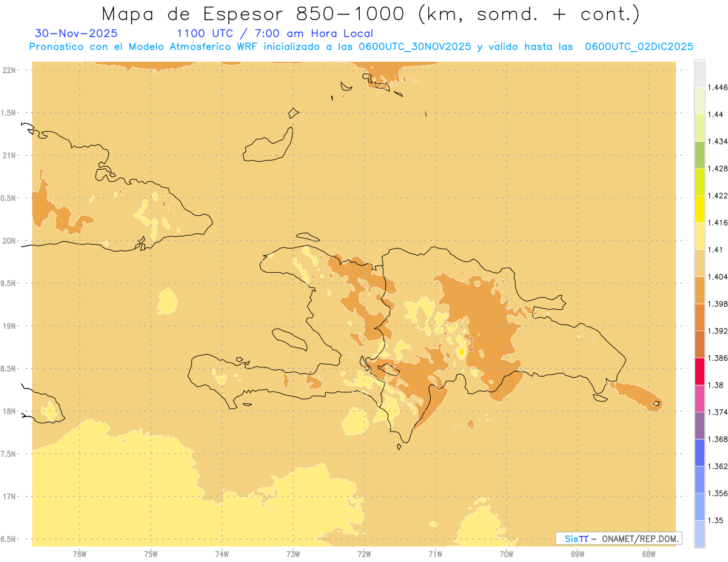This screenshot has width=728, height=562.
Task: Click the legend value '1.35'
Action: (x=715, y=520)
